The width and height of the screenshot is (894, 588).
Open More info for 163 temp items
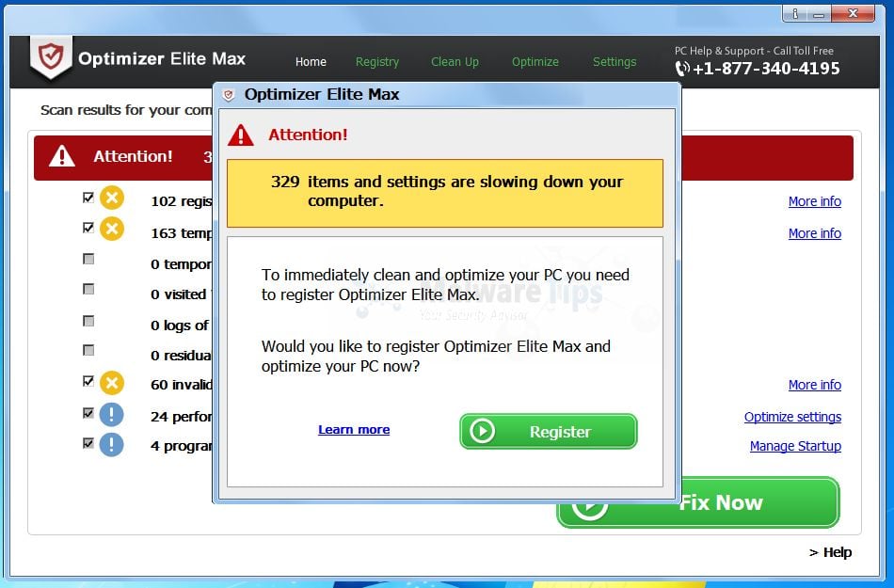click(815, 233)
